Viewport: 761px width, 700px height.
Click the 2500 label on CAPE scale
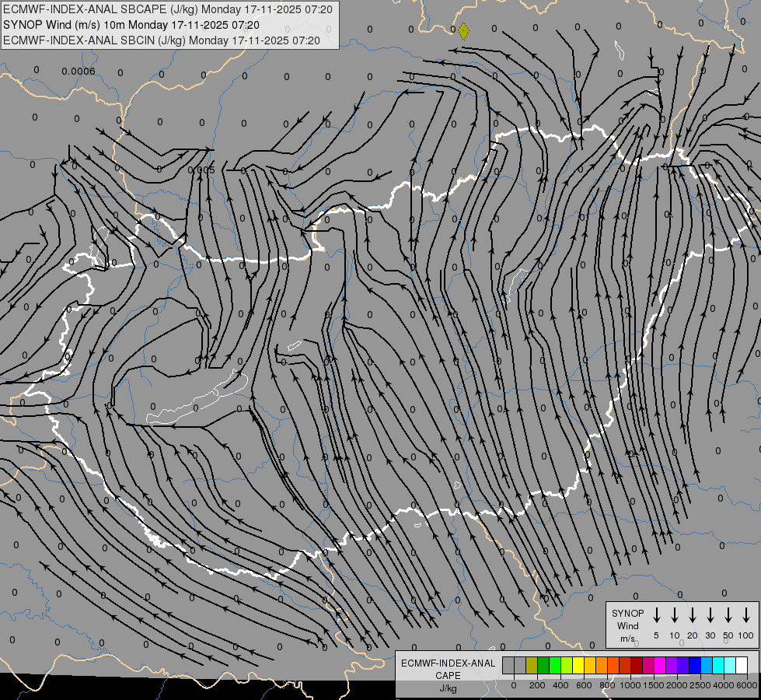click(700, 685)
